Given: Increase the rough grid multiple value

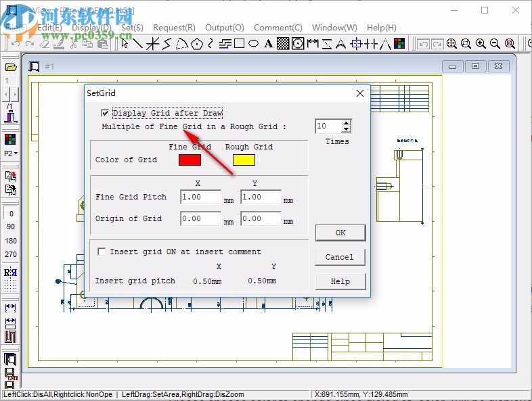Looking at the screenshot, I should point(346,123).
